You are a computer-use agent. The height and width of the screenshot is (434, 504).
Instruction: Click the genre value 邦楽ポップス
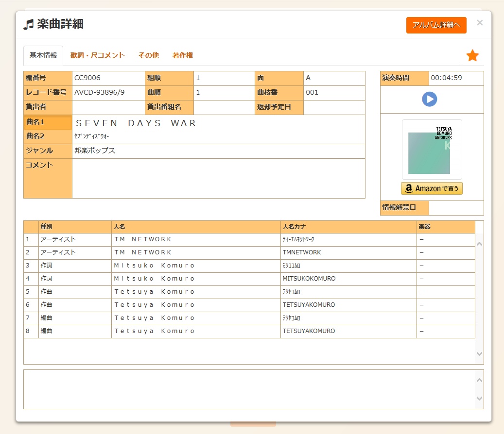pos(95,150)
